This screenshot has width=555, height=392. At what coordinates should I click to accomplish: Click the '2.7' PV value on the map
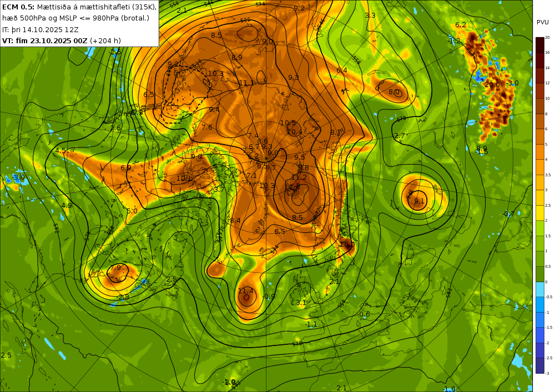coord(400,136)
